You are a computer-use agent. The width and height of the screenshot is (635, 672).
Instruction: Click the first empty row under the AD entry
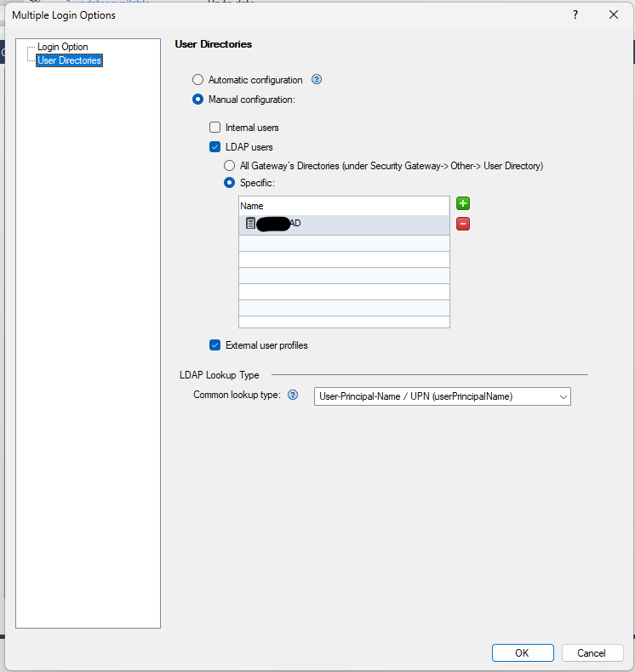[x=344, y=243]
